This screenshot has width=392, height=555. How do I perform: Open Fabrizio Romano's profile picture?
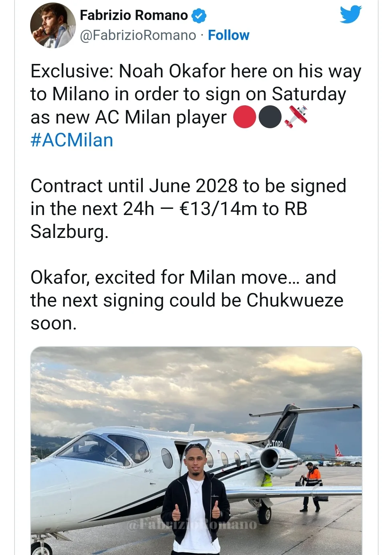point(53,25)
